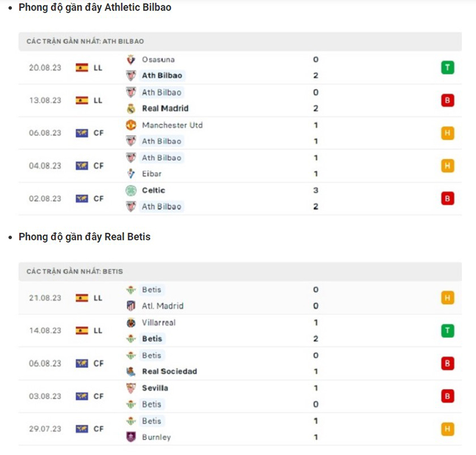Select the Eibar team badge
The height and width of the screenshot is (455, 476).
point(131,174)
